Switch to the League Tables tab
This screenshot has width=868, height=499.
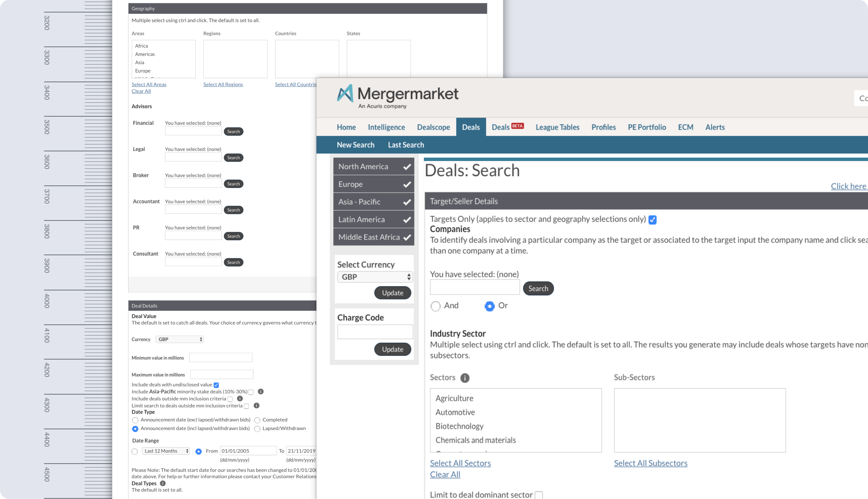click(557, 127)
